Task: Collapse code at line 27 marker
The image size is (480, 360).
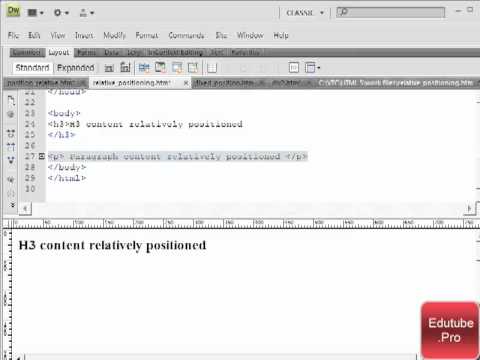Action: pos(41,156)
